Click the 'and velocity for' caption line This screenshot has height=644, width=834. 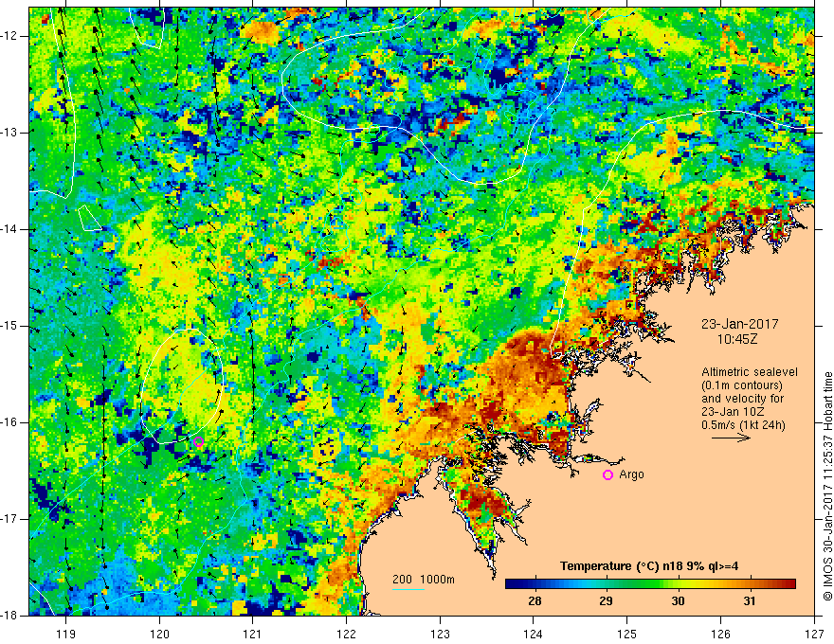click(x=742, y=399)
